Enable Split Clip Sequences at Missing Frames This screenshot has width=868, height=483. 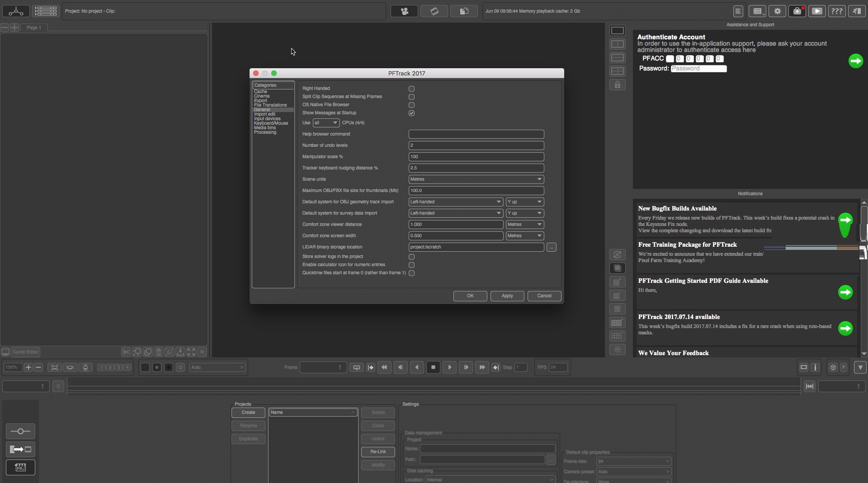411,97
